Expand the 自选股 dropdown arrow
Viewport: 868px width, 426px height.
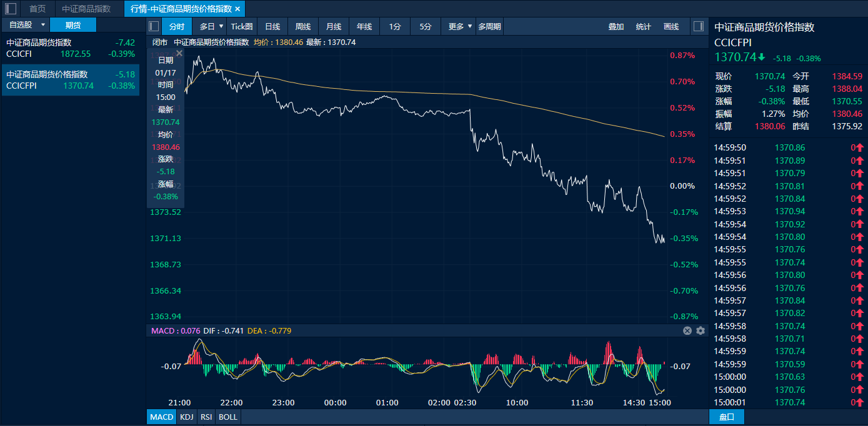tap(42, 24)
